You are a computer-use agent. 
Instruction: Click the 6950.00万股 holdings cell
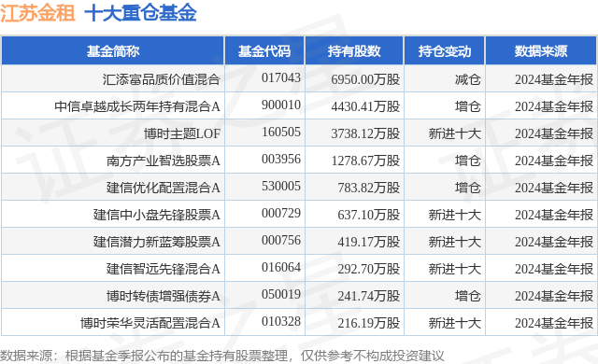[x=365, y=79]
